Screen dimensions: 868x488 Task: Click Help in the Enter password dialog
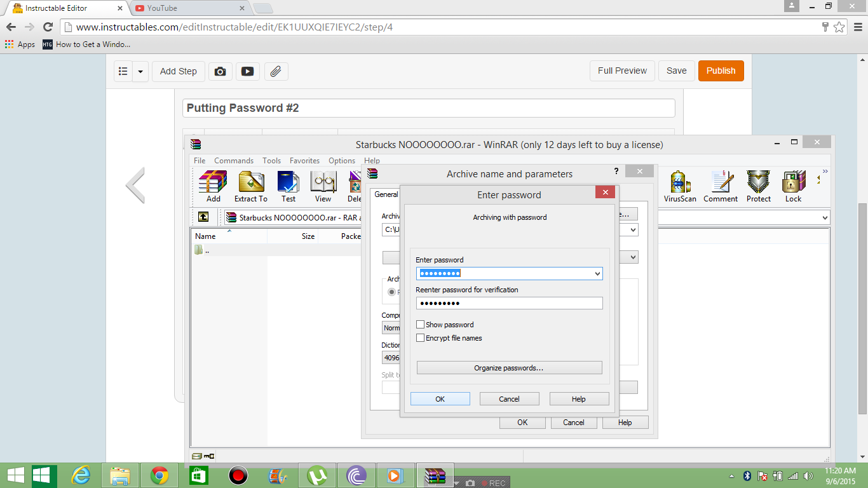[x=579, y=399]
